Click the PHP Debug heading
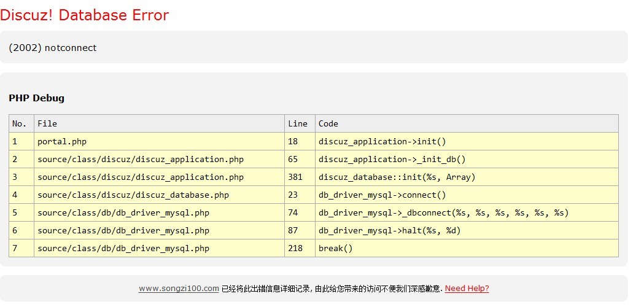This screenshot has height=307, width=644. (x=37, y=98)
